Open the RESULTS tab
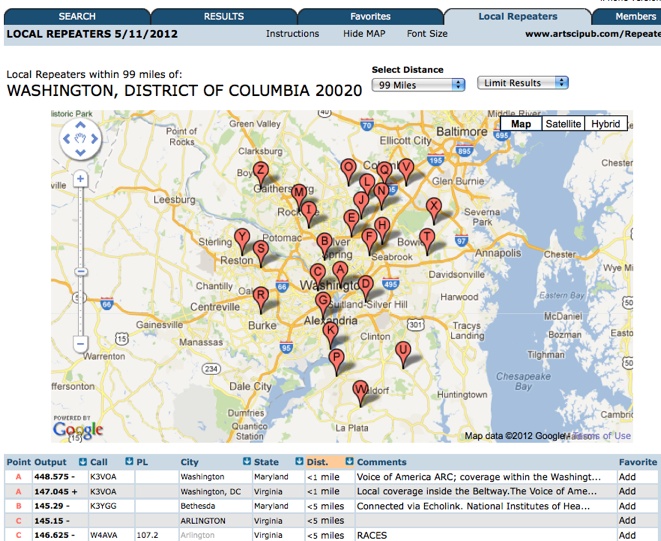 (224, 16)
